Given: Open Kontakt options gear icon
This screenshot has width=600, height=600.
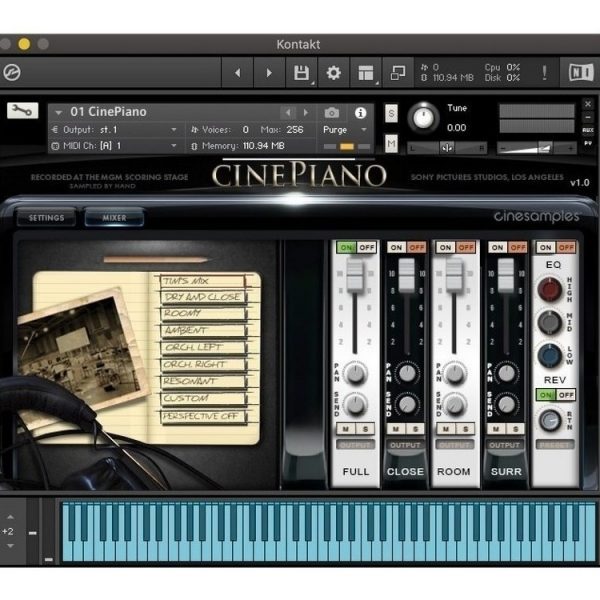Looking at the screenshot, I should (334, 72).
